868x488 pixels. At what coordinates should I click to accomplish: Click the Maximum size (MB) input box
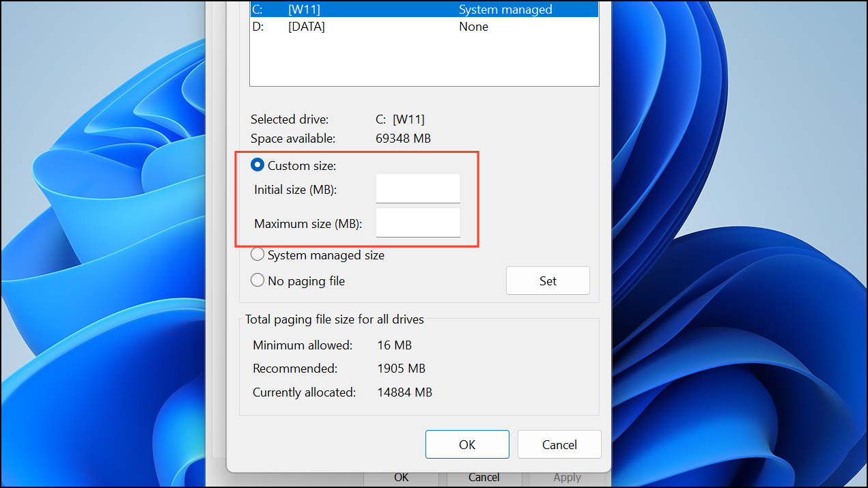coord(417,223)
